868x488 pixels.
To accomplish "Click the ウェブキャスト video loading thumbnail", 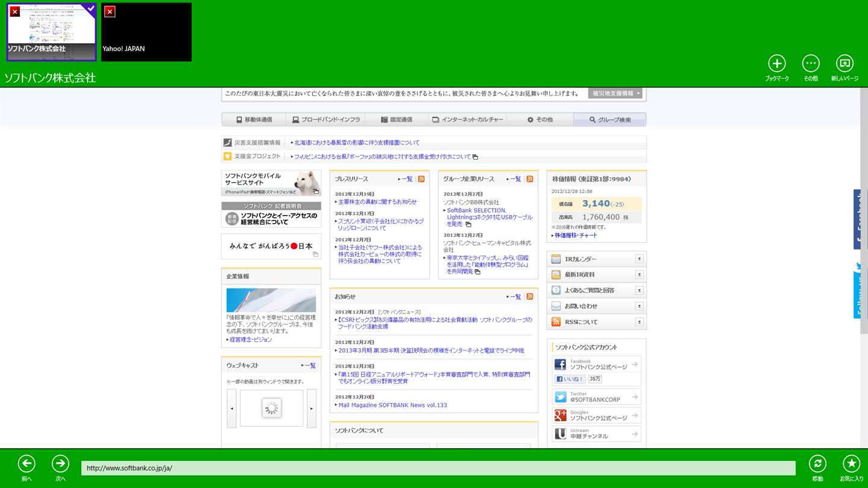I will (272, 408).
